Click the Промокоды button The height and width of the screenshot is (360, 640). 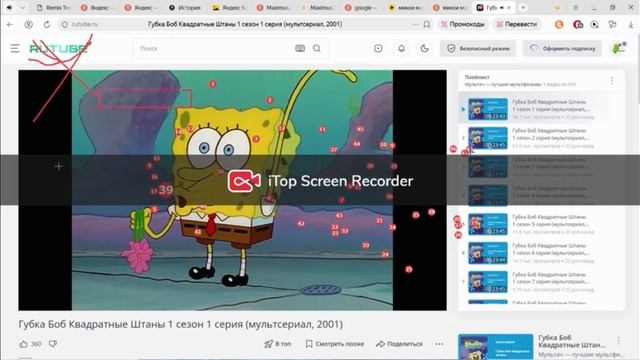463,24
